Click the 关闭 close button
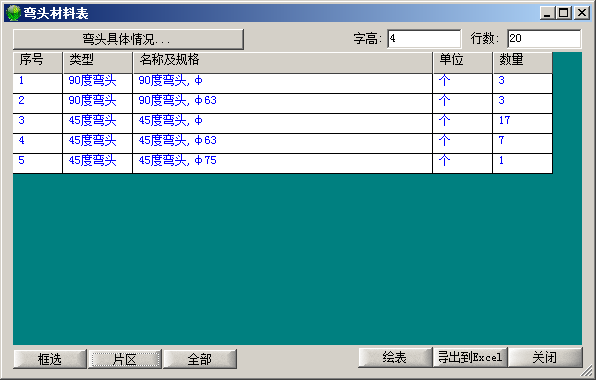Screen dimensions: 596x380 tap(545, 357)
